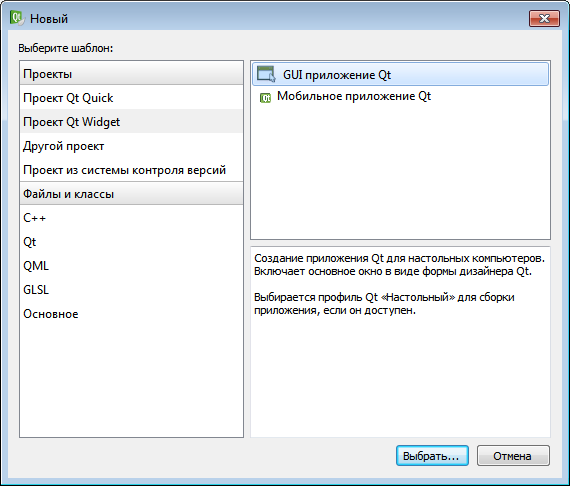Screen dimensions: 570x486
Task: Click the Qt Creator logo in the title bar
Action: 16,18
